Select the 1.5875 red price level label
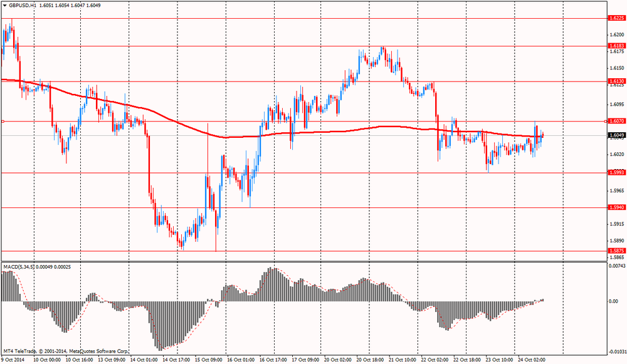 (616, 251)
